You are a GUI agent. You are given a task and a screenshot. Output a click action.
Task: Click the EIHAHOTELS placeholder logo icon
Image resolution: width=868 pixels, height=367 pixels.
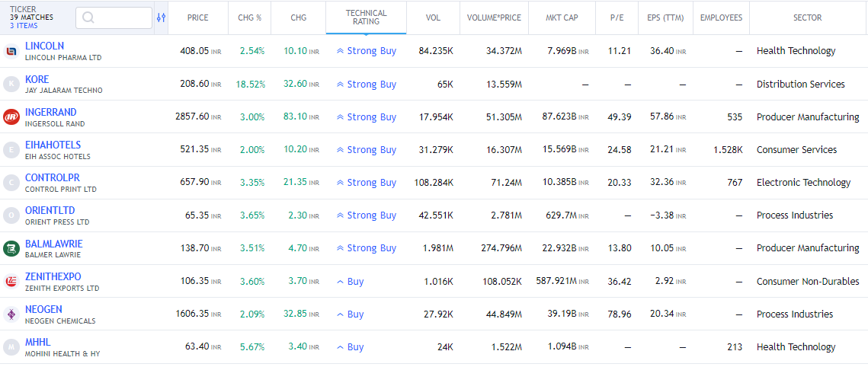click(11, 150)
